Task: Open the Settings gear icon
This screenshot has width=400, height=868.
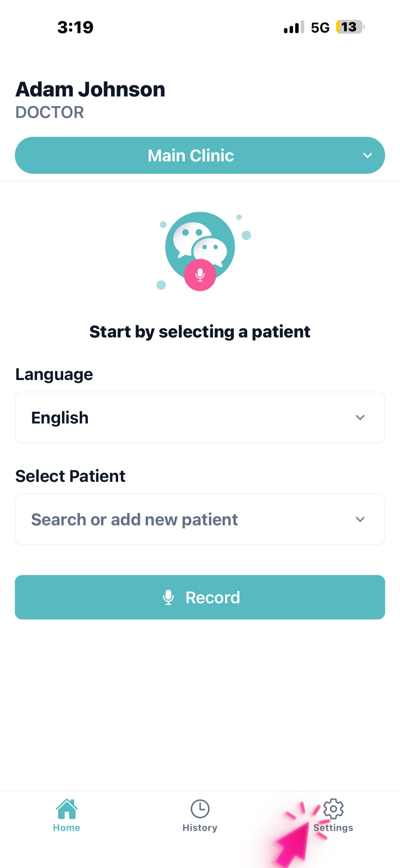Action: click(333, 809)
